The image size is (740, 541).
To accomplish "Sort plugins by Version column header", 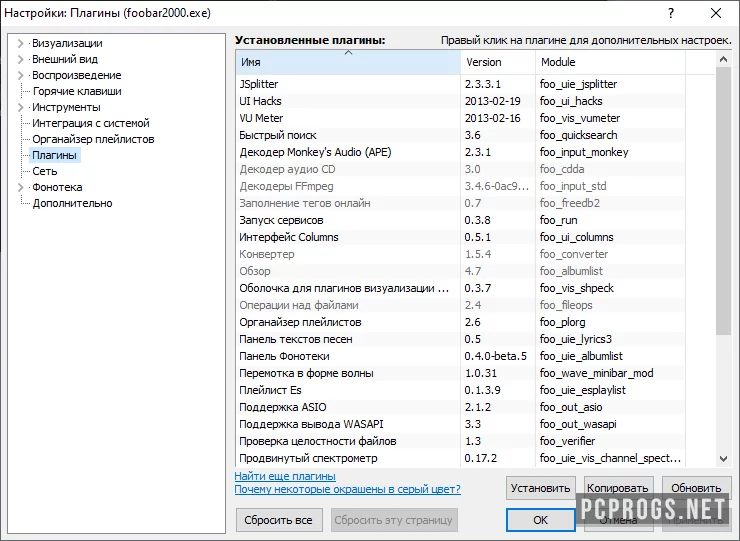I will [498, 62].
